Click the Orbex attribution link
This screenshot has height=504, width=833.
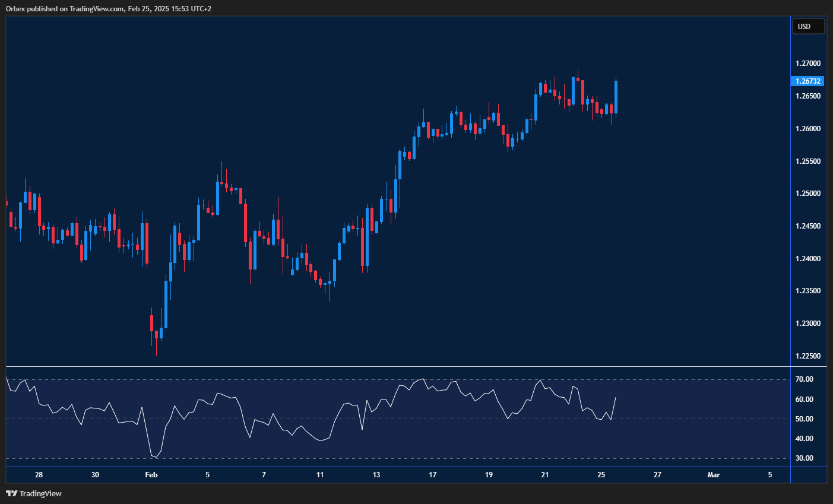(14, 8)
